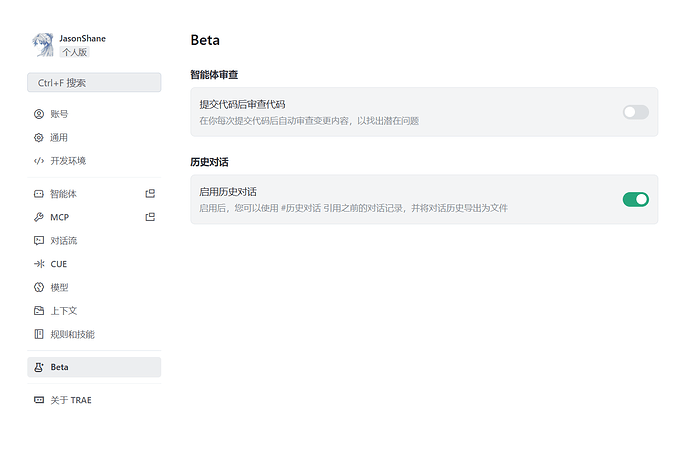Open the 智能体 agents section
This screenshot has height=452, width=690.
click(94, 194)
